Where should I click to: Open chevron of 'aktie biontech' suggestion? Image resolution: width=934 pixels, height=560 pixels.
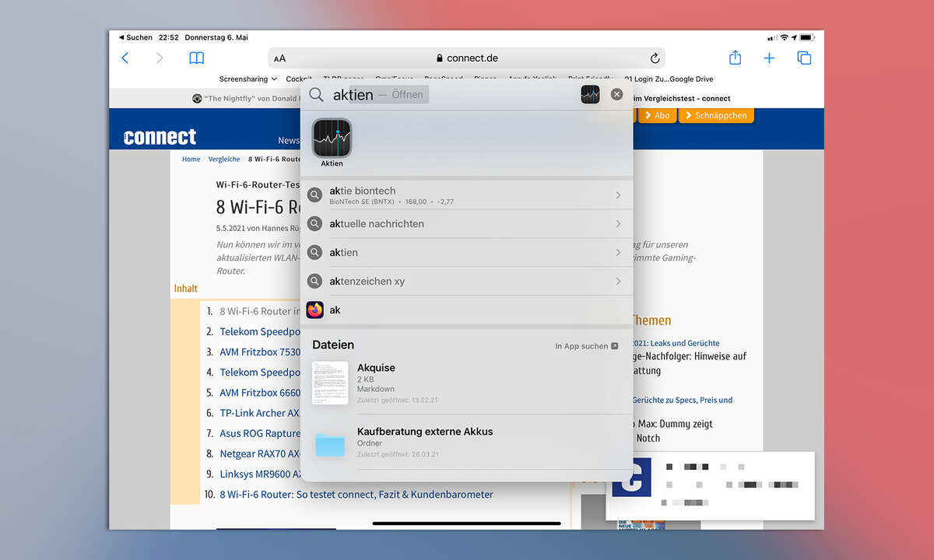pos(618,195)
